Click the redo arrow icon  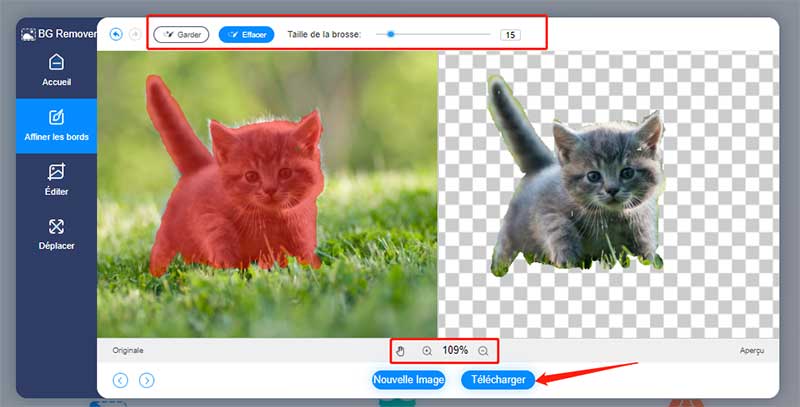click(134, 34)
